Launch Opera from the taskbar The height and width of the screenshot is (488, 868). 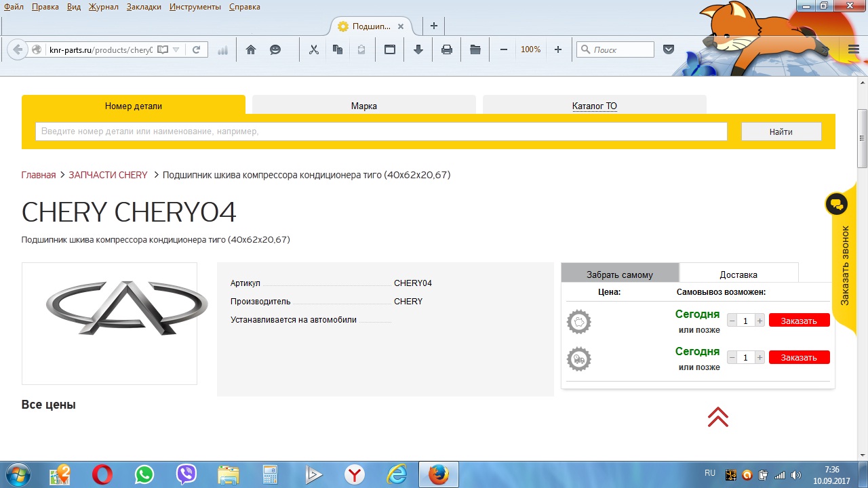[x=102, y=474]
